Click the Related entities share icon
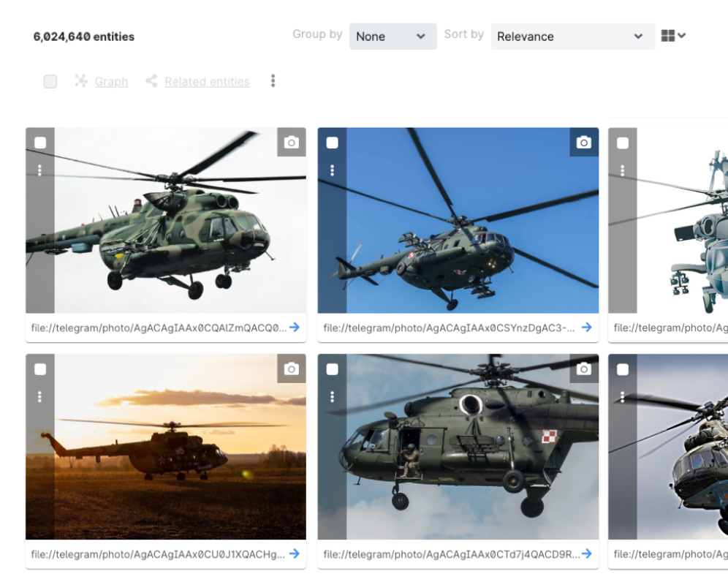The width and height of the screenshot is (728, 582). coord(151,81)
